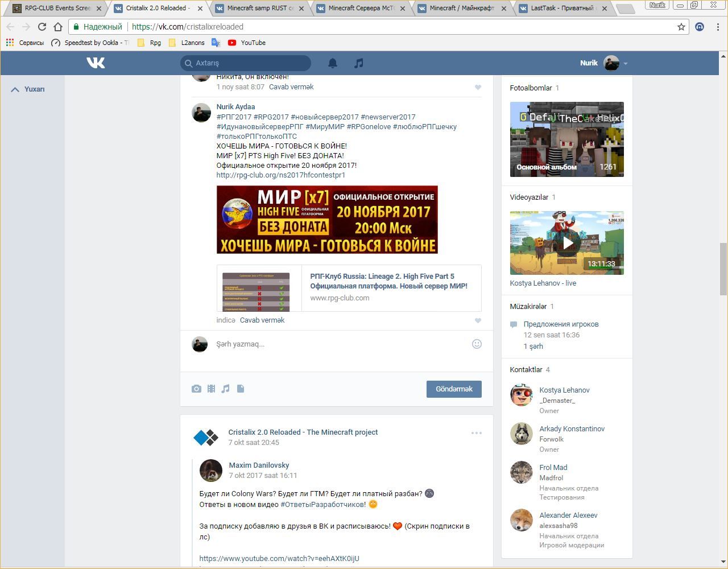Click the browser extension icon beside the star

(x=700, y=27)
